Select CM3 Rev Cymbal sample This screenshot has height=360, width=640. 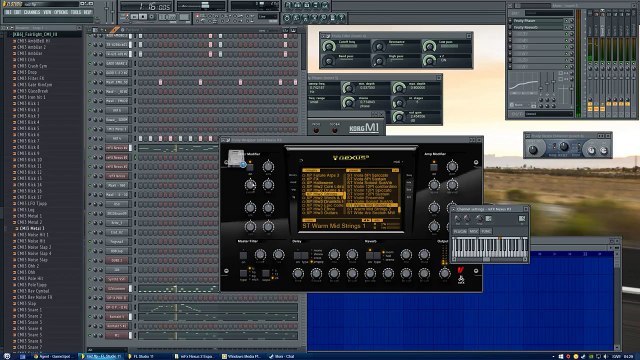pyautogui.click(x=33, y=291)
